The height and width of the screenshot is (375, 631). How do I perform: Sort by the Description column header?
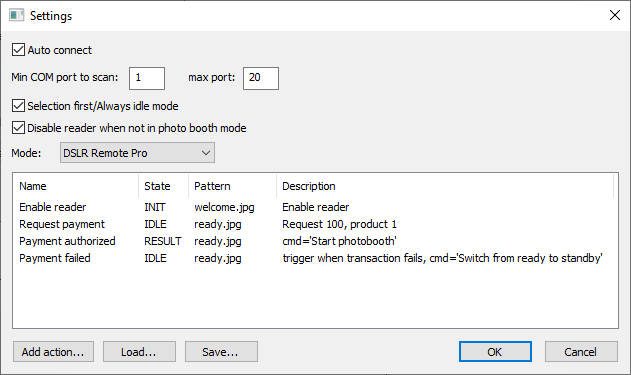coord(445,186)
